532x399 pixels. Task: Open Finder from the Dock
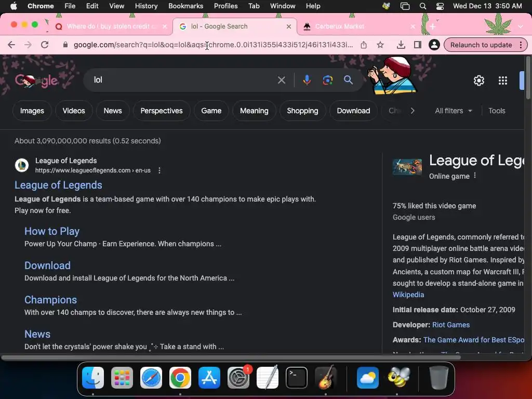click(93, 378)
